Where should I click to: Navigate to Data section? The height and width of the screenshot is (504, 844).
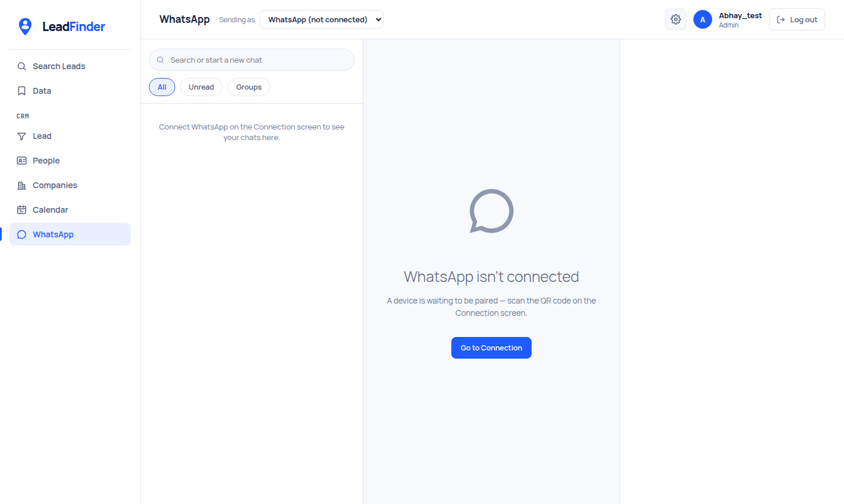(70, 91)
